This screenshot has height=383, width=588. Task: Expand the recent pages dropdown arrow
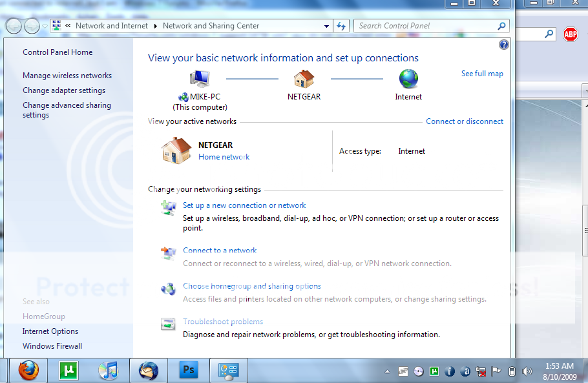(44, 26)
